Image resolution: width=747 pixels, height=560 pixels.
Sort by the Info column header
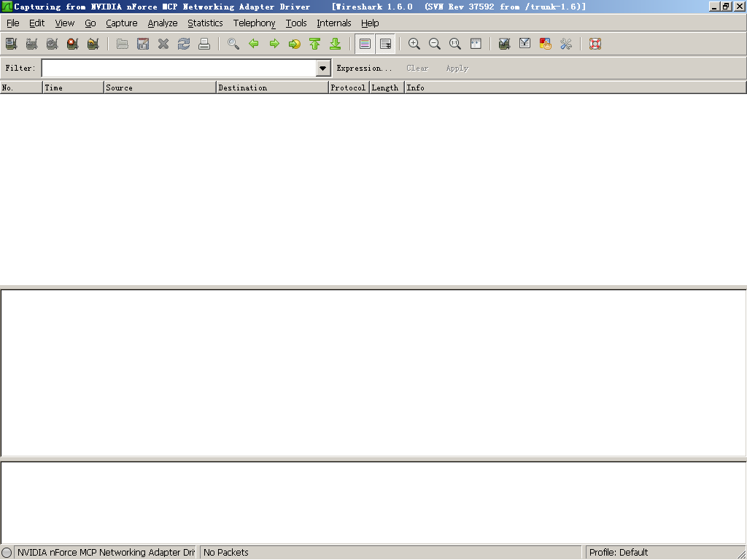(575, 87)
